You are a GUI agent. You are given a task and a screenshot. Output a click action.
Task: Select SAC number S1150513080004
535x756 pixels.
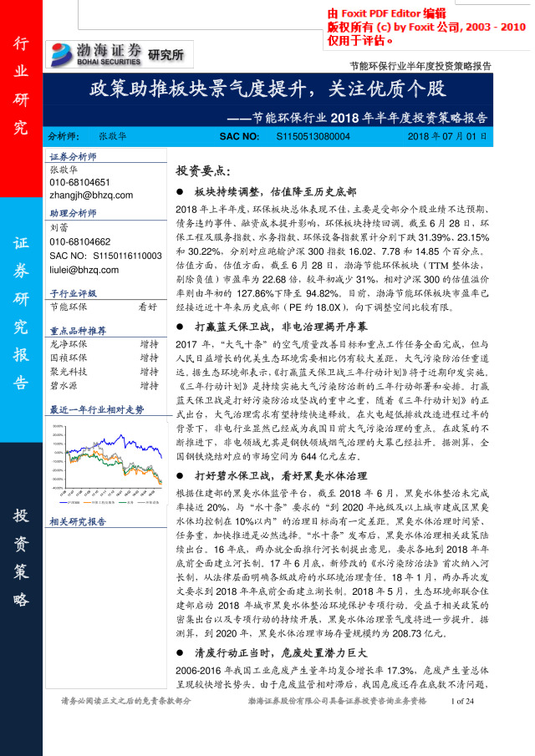(x=313, y=136)
